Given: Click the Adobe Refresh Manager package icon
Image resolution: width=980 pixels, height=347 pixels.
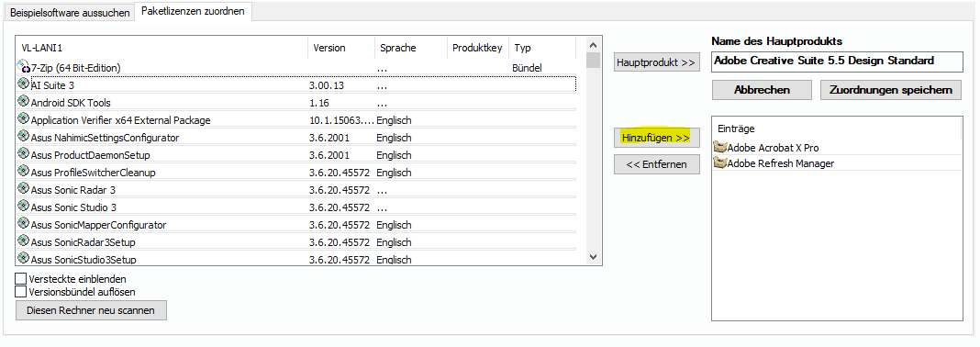Looking at the screenshot, I should [x=720, y=162].
